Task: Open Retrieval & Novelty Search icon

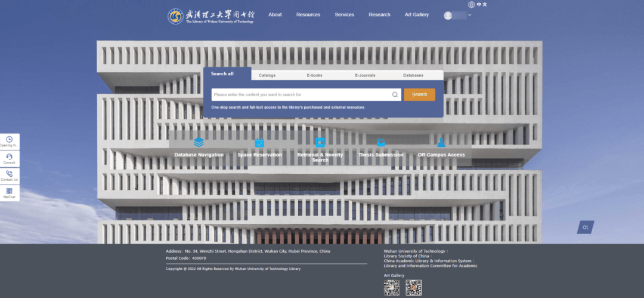Action: tap(320, 142)
